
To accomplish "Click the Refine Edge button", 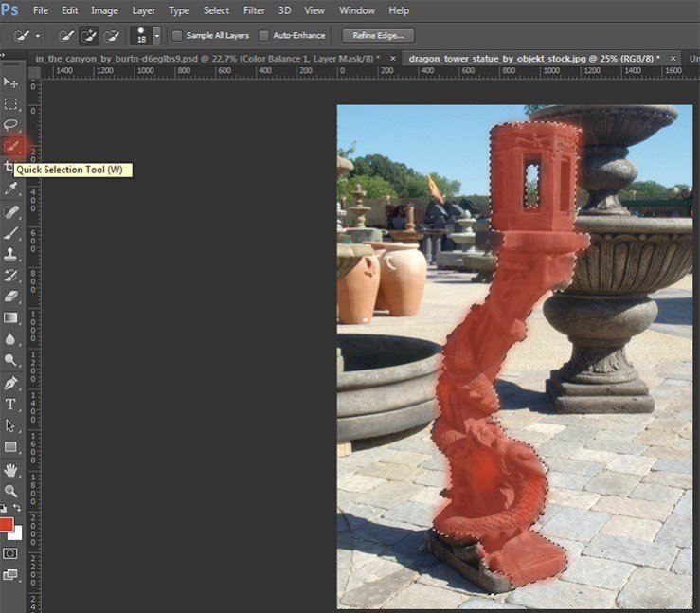I will [378, 35].
